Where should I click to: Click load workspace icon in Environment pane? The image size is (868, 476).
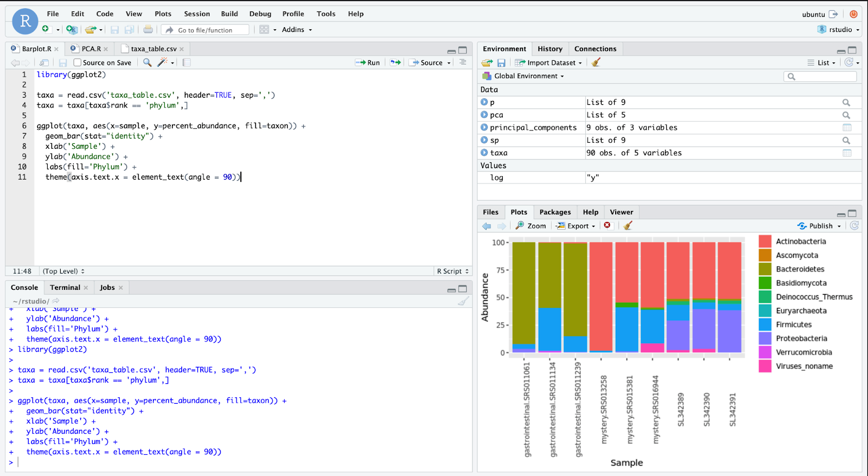[487, 62]
